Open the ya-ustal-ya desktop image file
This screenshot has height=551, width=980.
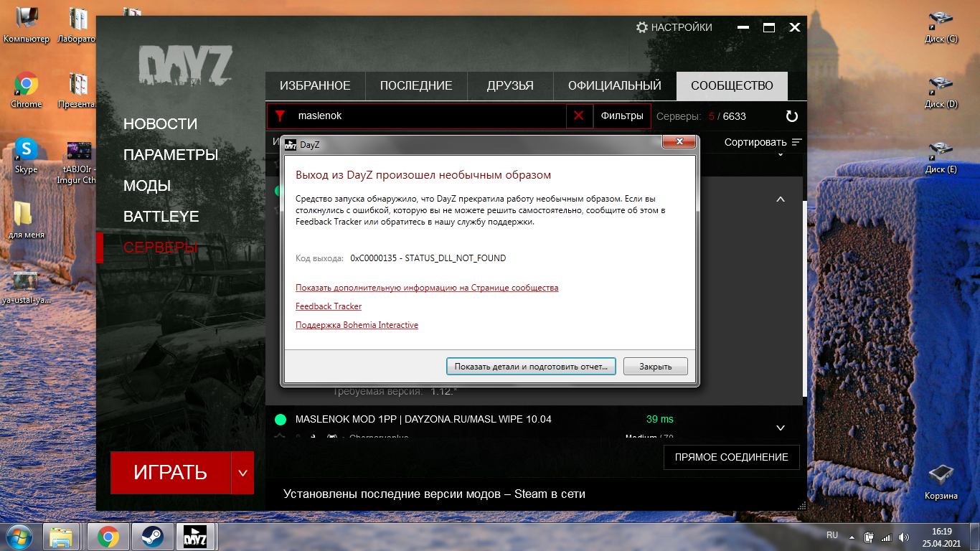tap(26, 286)
